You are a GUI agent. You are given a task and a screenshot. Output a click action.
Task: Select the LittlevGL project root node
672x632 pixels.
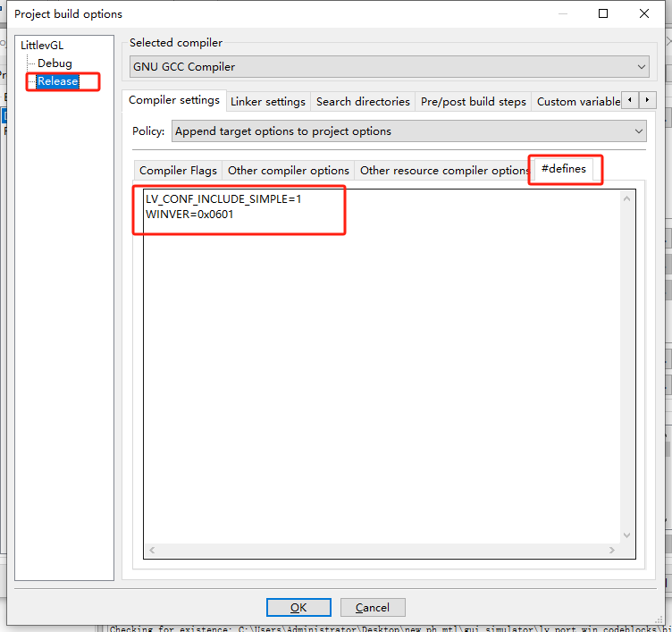tap(42, 45)
